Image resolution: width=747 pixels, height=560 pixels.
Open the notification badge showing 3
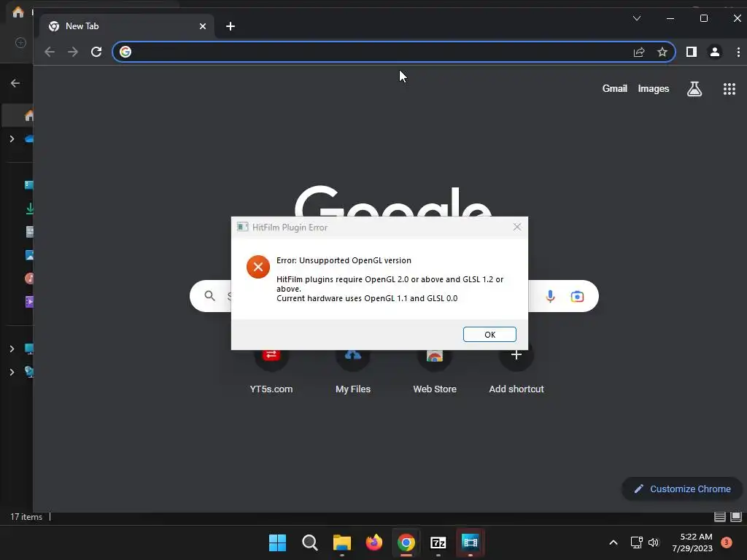[x=726, y=542]
